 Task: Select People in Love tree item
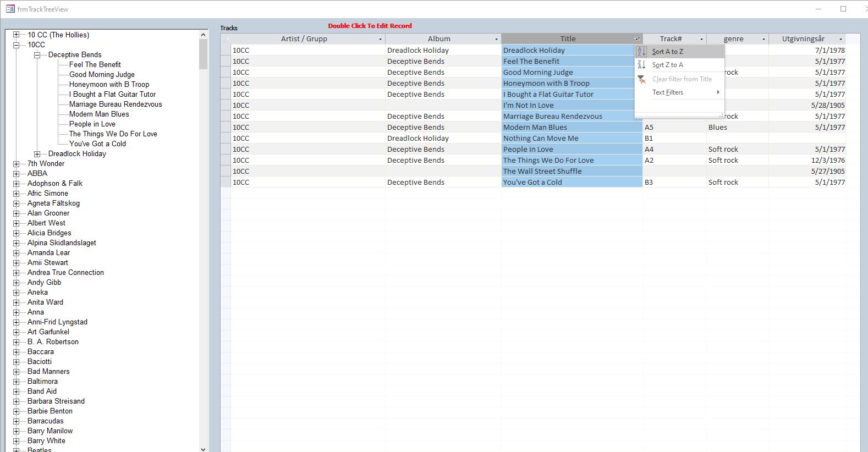[92, 124]
